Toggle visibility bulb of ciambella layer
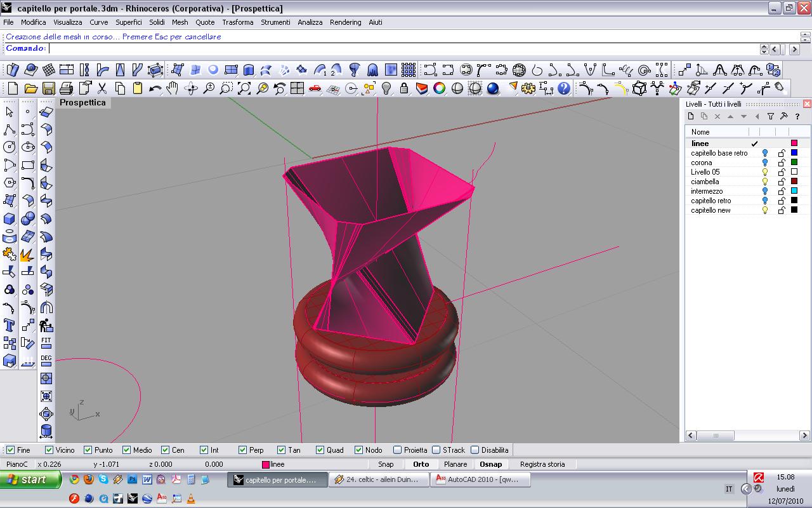Screen dimensions: 812x508 point(765,182)
